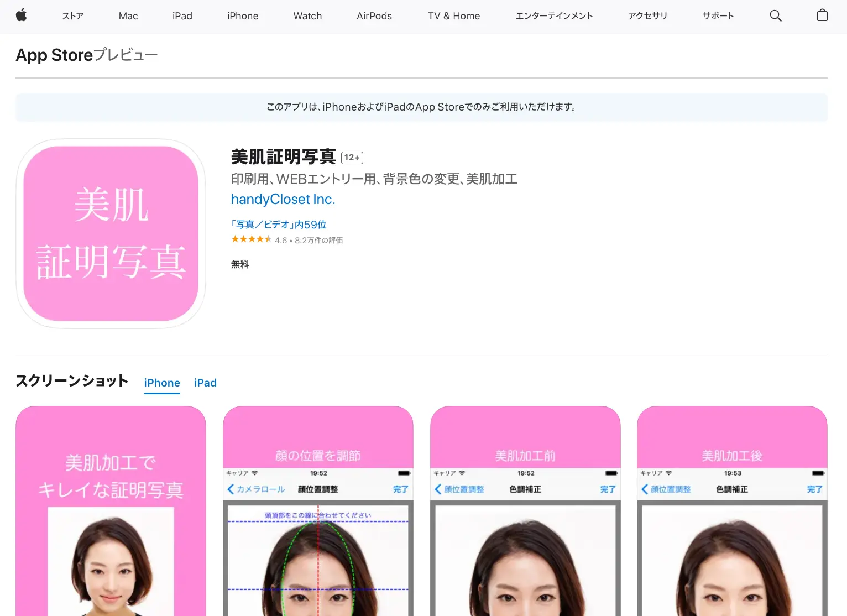Screen dimensions: 847x616
Task: Open the iPad navigation menu item
Action: point(182,16)
